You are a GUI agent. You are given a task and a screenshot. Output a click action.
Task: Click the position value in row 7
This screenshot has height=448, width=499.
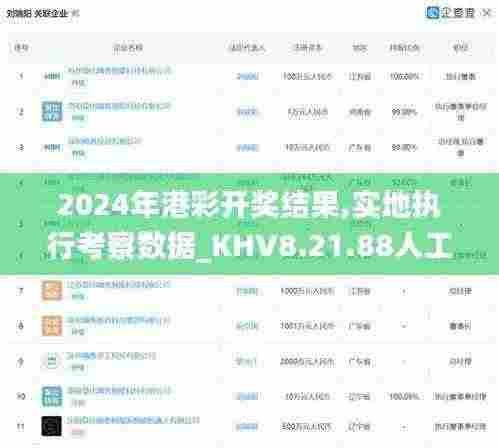point(460,291)
